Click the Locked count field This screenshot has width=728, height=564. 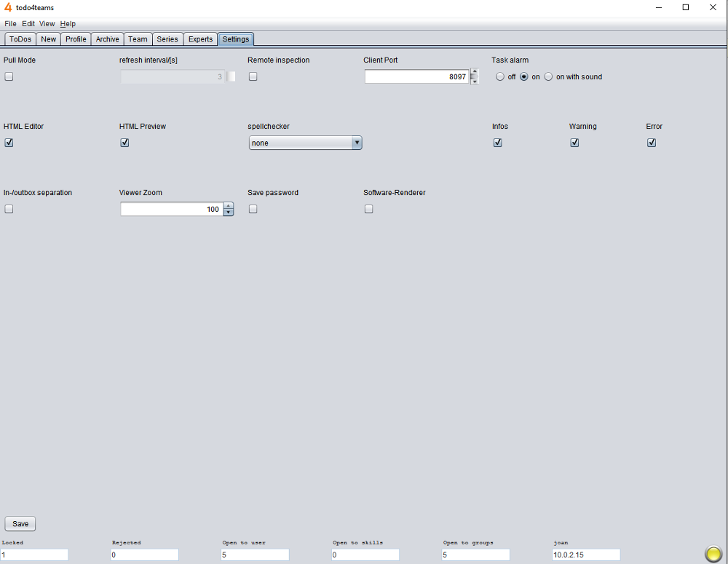(x=34, y=555)
